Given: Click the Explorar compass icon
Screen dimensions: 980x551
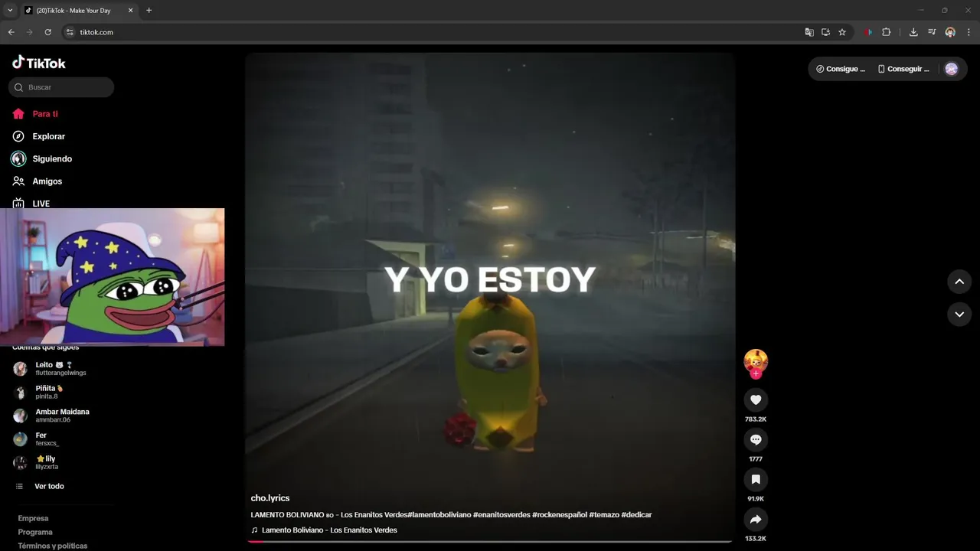Looking at the screenshot, I should point(18,136).
